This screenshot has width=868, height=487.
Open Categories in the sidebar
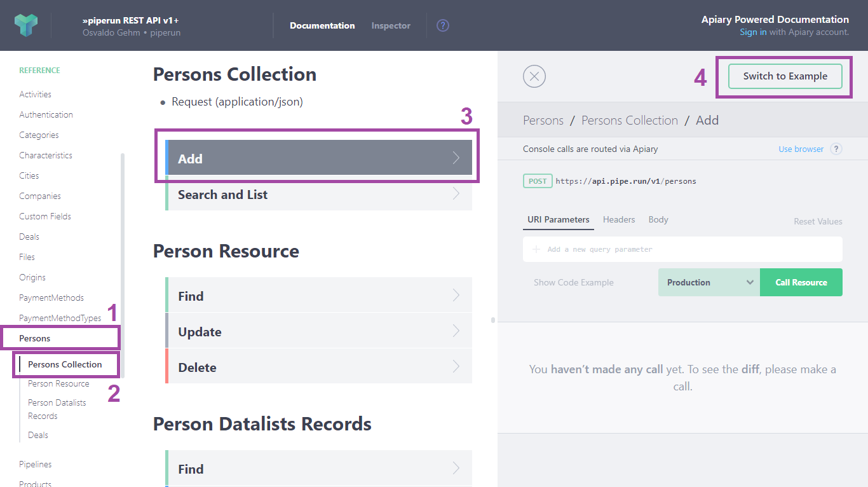point(39,135)
